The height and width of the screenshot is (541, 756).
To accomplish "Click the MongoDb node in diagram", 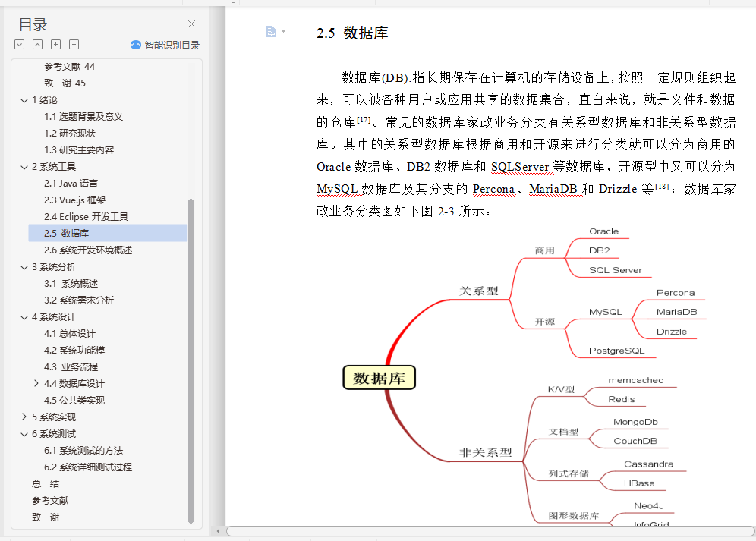I will click(635, 423).
